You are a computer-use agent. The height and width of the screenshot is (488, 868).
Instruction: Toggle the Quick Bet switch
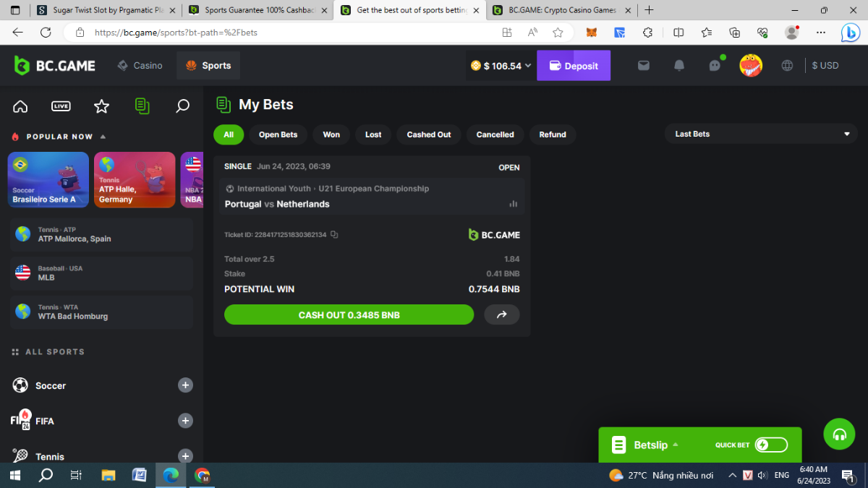coord(770,445)
